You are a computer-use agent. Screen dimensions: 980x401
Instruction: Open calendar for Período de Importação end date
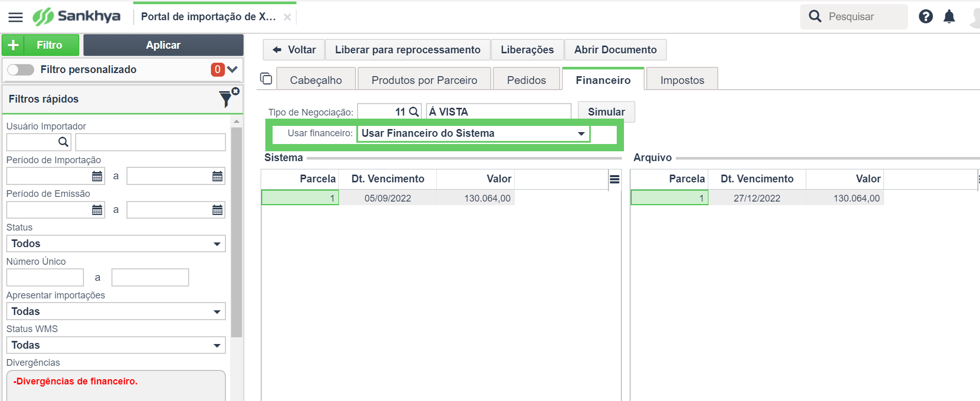218,176
